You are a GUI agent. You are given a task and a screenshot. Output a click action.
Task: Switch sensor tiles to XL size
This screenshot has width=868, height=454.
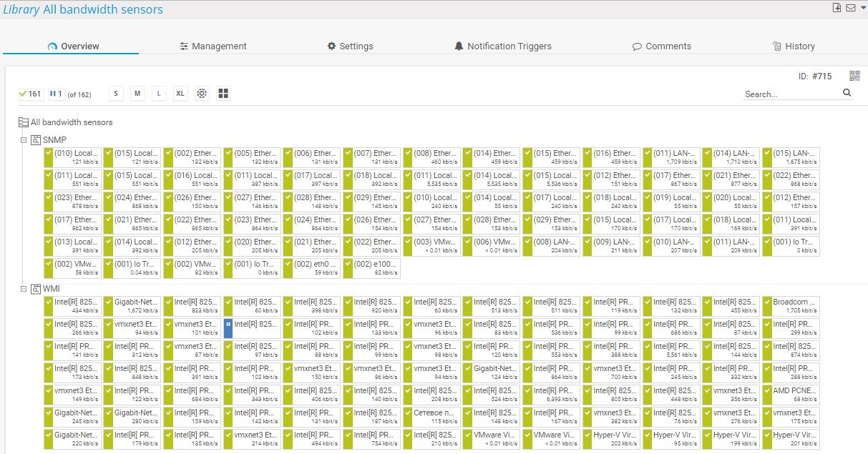pos(180,93)
